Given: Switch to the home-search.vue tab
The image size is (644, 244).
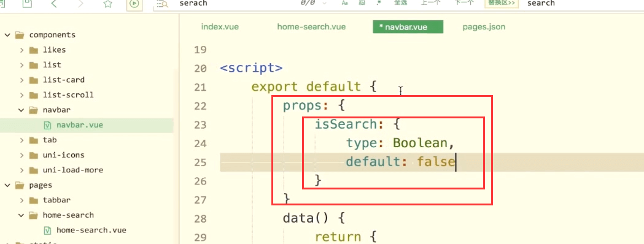Looking at the screenshot, I should click(311, 27).
